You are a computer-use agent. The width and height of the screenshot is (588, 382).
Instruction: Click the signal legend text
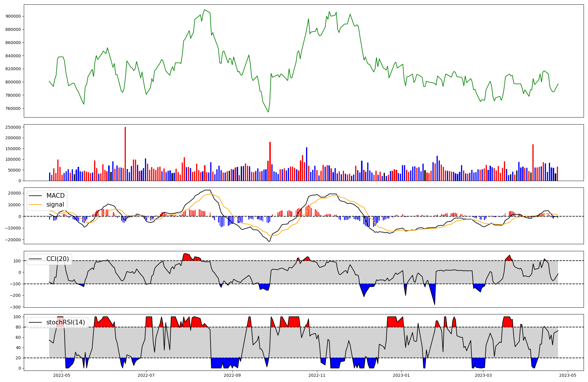[55, 205]
